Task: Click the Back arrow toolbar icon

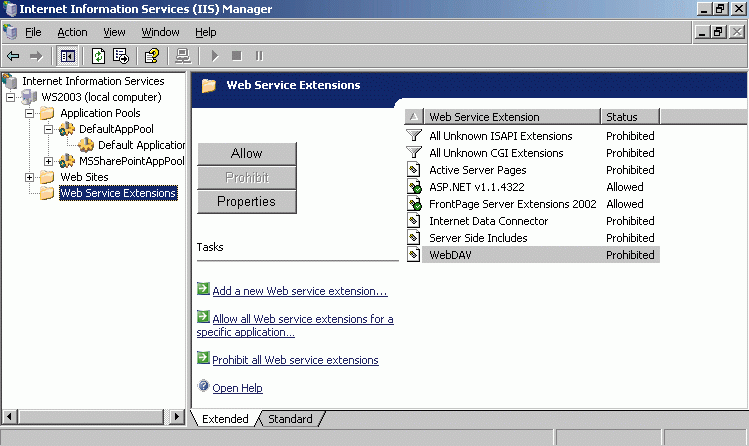Action: 13,56
